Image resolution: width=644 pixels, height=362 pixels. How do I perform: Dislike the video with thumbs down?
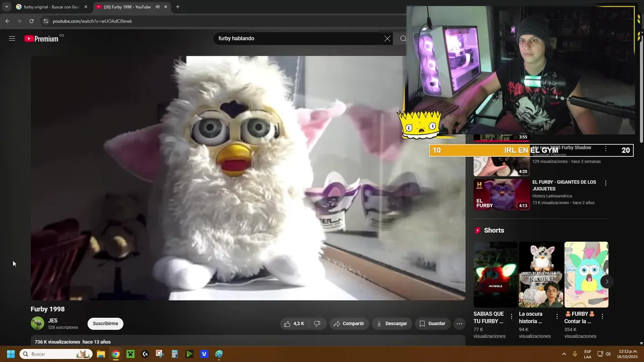[317, 324]
